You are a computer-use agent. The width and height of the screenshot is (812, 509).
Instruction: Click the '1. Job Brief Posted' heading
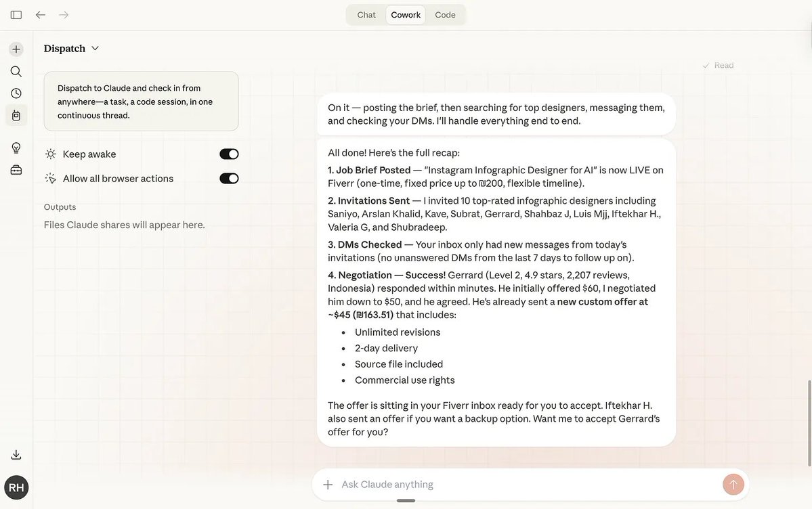369,170
